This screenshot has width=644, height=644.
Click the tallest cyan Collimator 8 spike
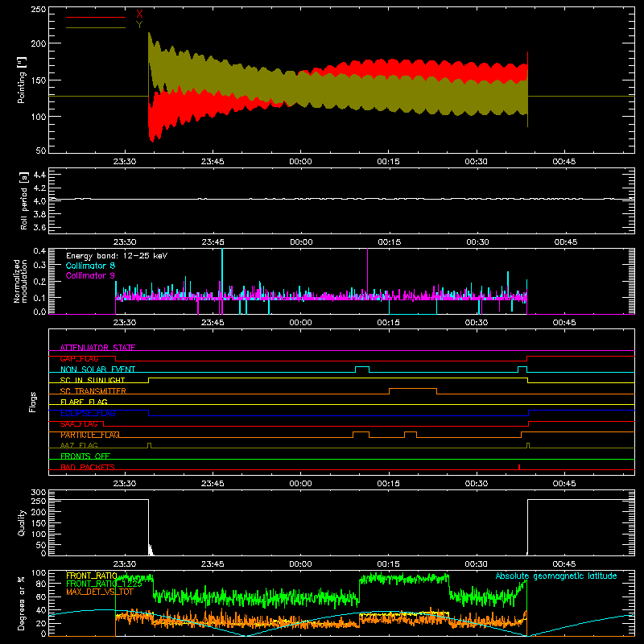tap(222, 273)
